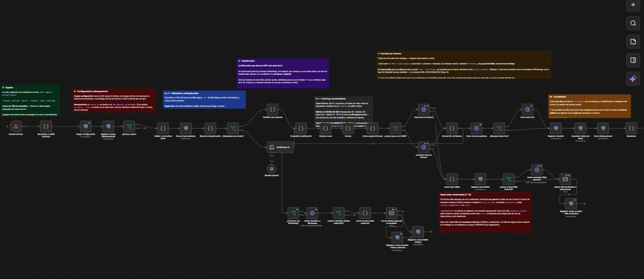Image resolution: width=644 pixels, height=279 pixels.
Task: Select the 'Entrada de lead' webhook node
Action: [16, 126]
